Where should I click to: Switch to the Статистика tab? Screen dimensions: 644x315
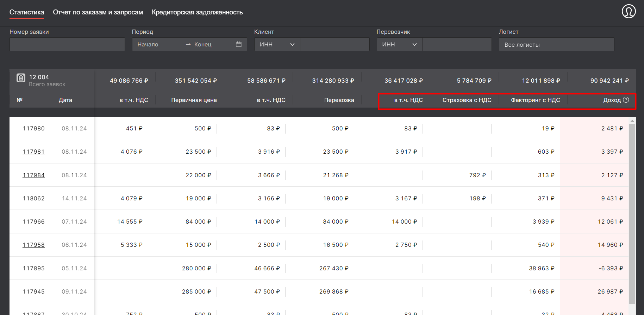(x=27, y=12)
